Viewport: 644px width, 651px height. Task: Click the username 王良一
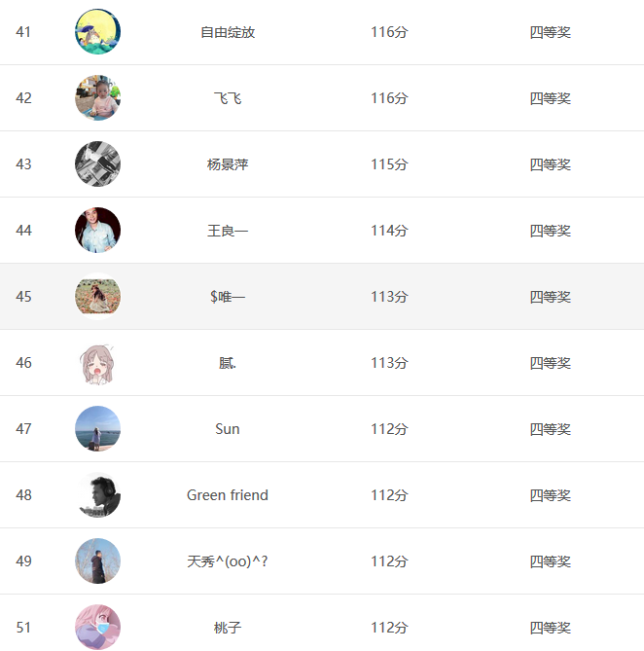click(x=228, y=231)
